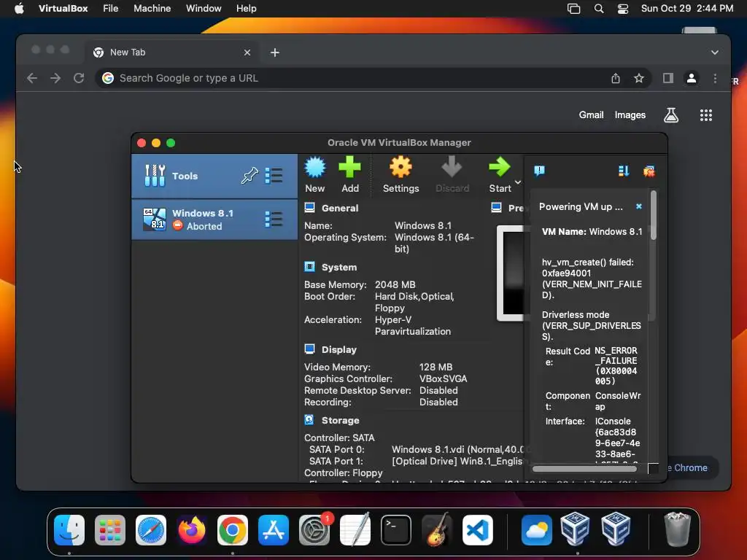Viewport: 747px width, 560px height.
Task: Open the Images link in Chrome
Action: click(630, 114)
